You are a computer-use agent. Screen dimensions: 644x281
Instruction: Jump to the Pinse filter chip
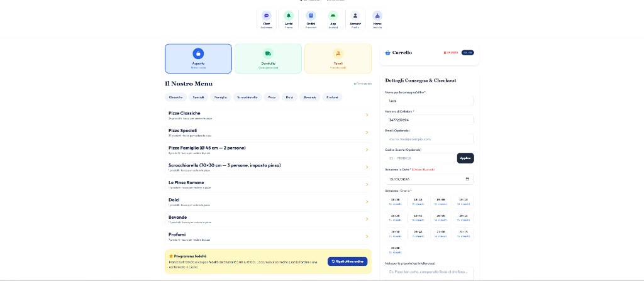tap(272, 97)
